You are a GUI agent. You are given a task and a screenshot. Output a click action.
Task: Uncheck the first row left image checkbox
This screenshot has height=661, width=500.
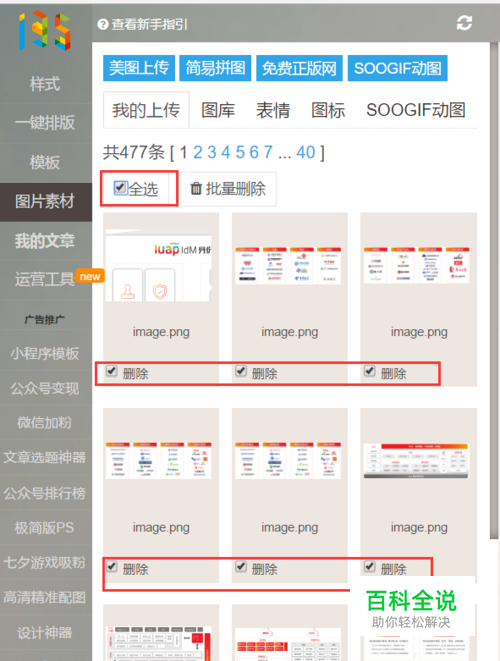[111, 371]
